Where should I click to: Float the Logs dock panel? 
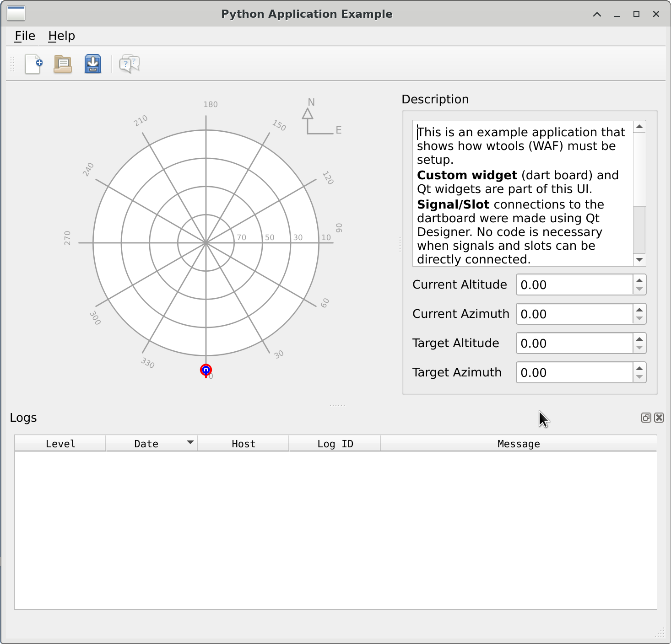tap(646, 418)
